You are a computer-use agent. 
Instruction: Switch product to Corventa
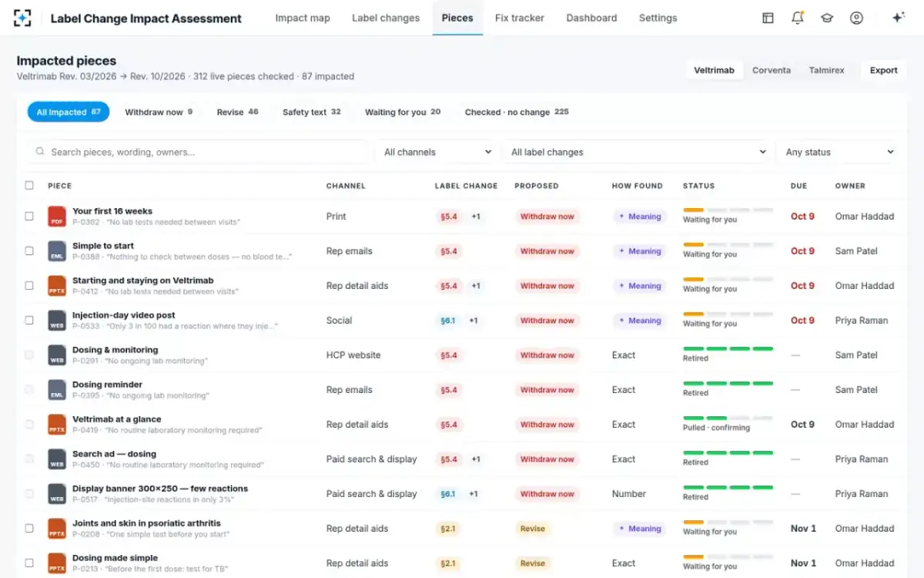pos(772,70)
